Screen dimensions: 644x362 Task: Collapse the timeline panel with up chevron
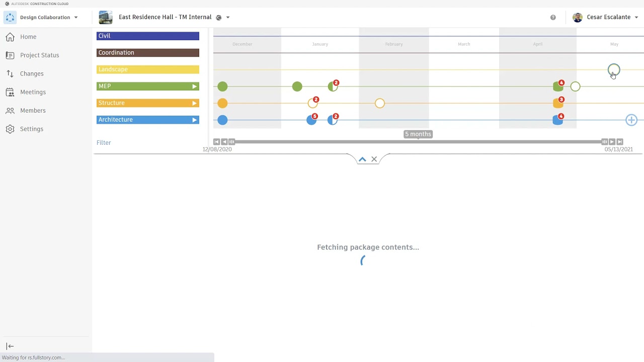tap(362, 159)
